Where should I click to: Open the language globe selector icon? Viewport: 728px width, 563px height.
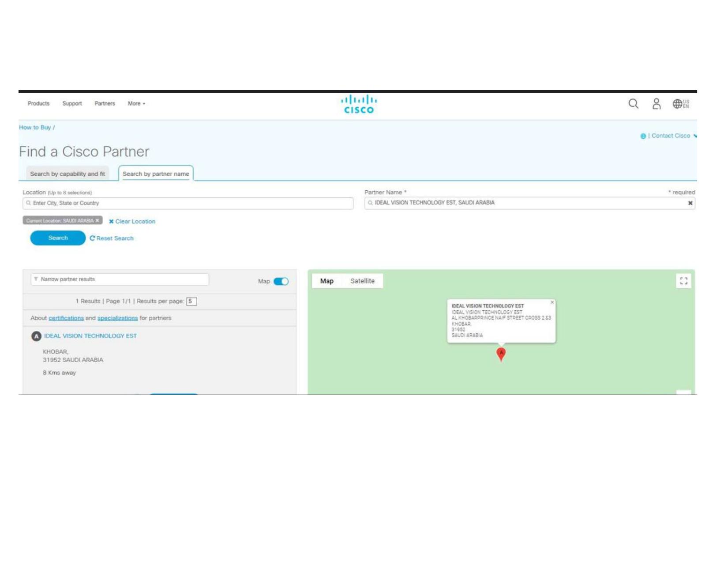click(x=680, y=104)
